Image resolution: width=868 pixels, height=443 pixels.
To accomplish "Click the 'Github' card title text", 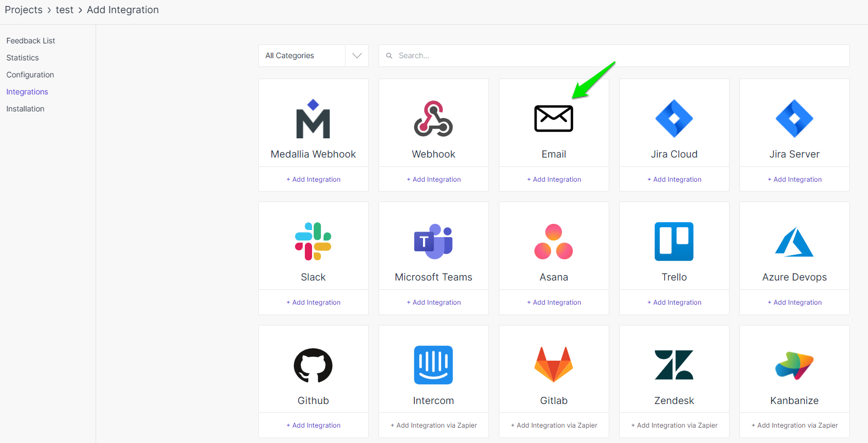I will [x=313, y=401].
